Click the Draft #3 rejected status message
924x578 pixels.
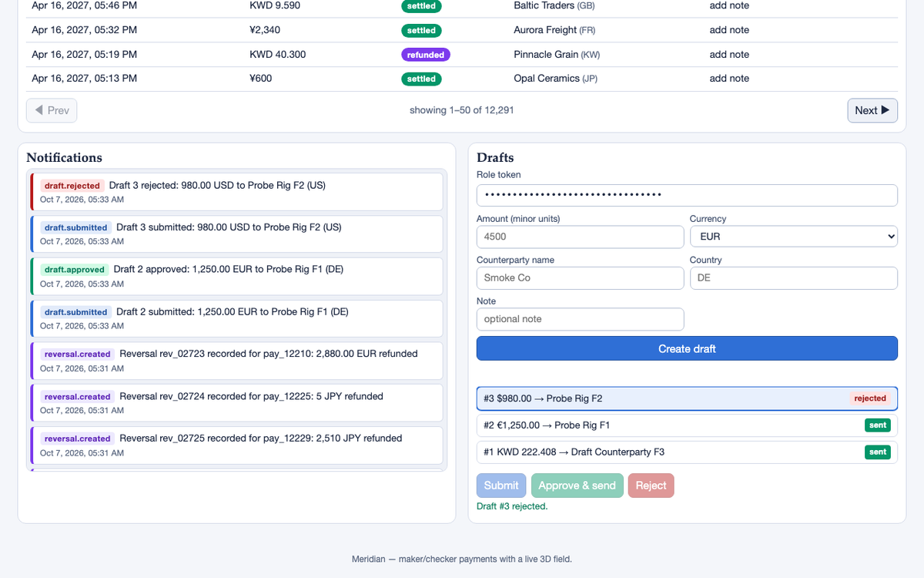point(512,506)
